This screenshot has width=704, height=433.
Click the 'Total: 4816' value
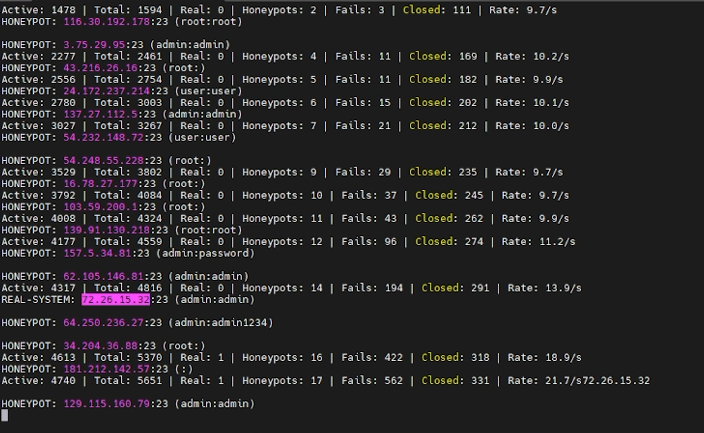(128, 288)
